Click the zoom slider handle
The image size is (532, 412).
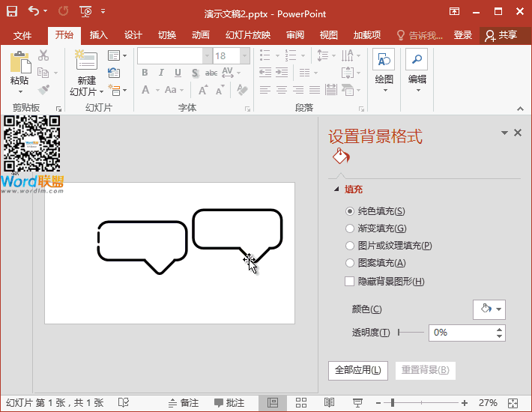click(393, 403)
